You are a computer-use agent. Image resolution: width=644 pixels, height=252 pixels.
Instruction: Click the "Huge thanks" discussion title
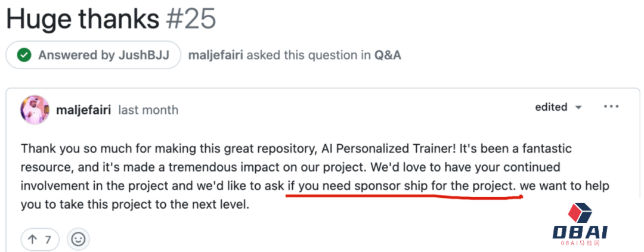(82, 19)
